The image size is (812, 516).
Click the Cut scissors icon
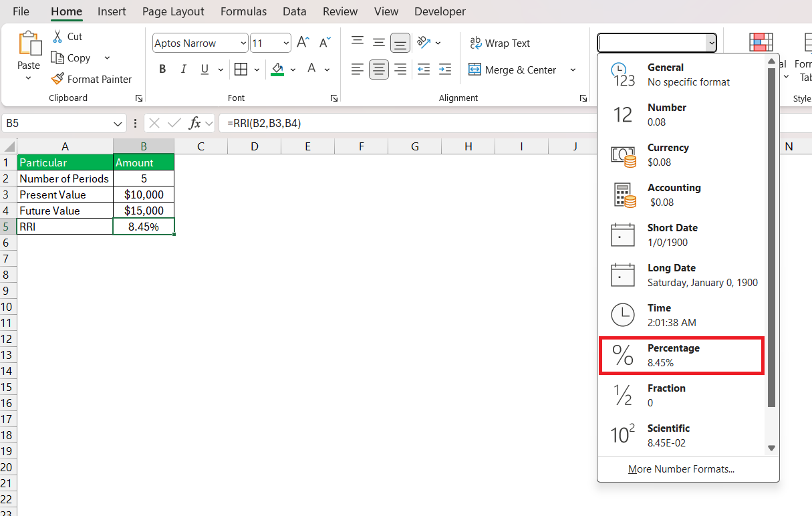pos(57,36)
